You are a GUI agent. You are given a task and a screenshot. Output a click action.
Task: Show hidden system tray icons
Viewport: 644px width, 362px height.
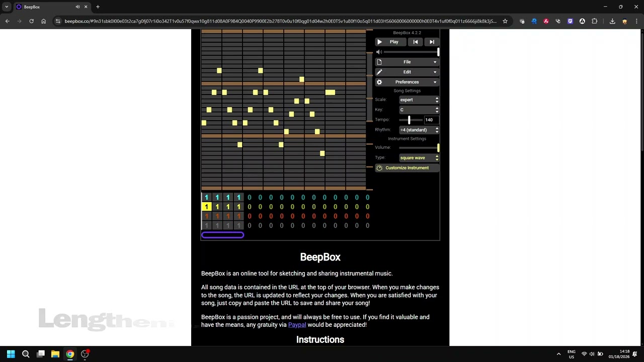pyautogui.click(x=558, y=354)
